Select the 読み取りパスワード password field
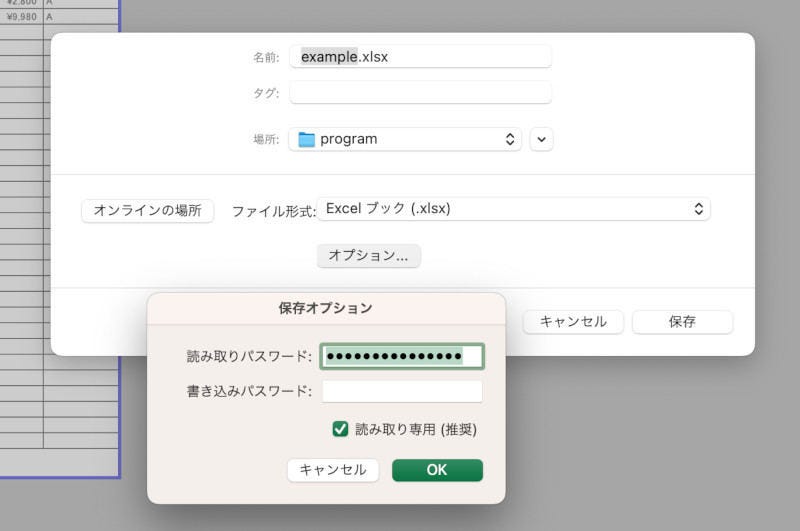The height and width of the screenshot is (531, 800). (401, 356)
